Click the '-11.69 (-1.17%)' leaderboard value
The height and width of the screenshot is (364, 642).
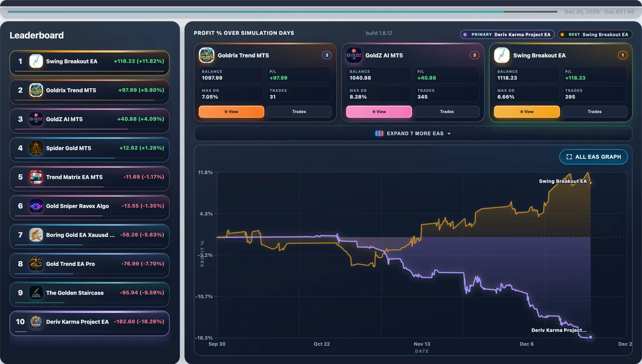(144, 177)
